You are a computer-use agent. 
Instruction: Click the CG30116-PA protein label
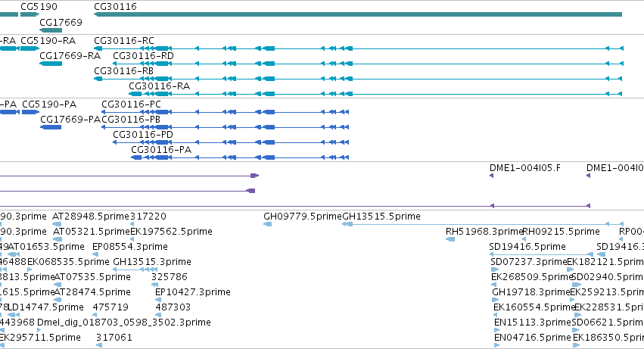(161, 150)
